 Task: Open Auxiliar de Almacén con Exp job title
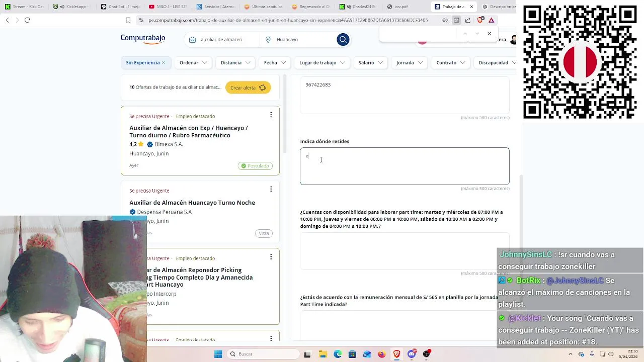pyautogui.click(x=189, y=132)
